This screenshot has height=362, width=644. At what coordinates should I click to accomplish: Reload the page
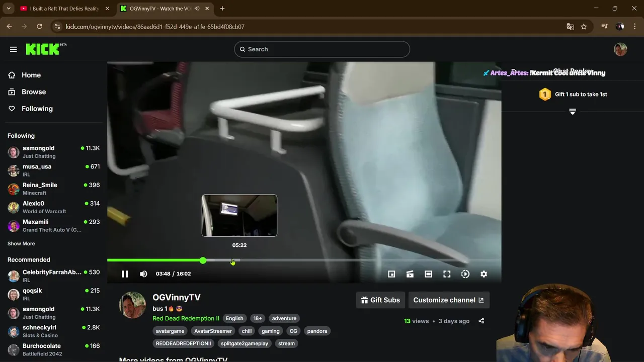(39, 27)
